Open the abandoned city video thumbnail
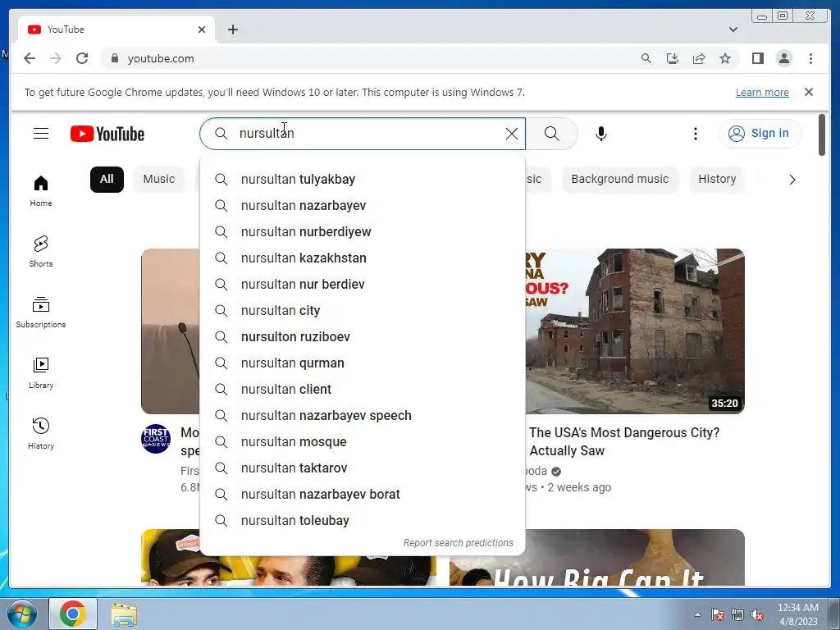The image size is (840, 630). point(635,331)
